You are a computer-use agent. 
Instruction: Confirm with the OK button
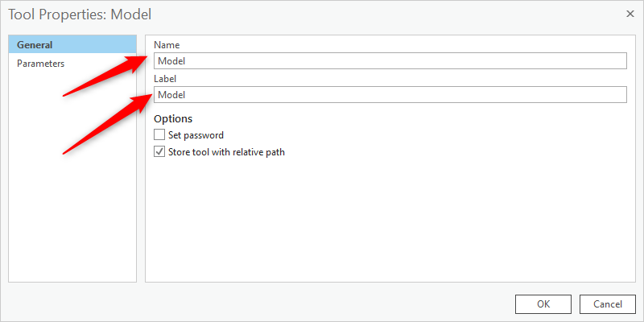pos(543,304)
